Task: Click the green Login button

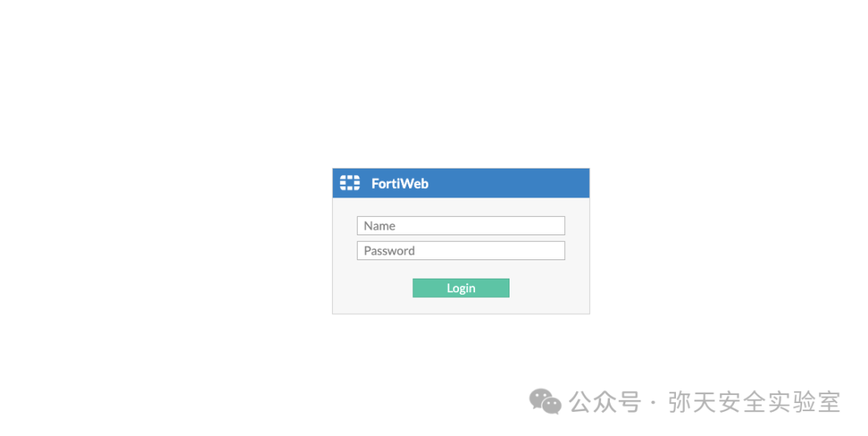Action: 461,287
